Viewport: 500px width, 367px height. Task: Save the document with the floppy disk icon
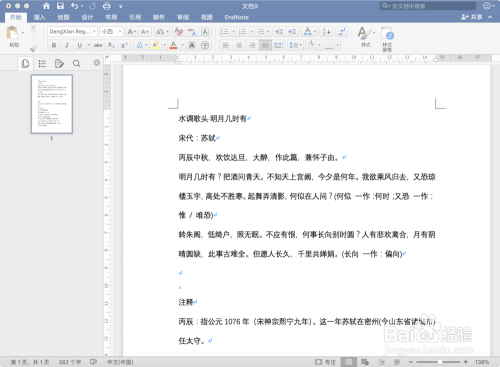coord(60,6)
